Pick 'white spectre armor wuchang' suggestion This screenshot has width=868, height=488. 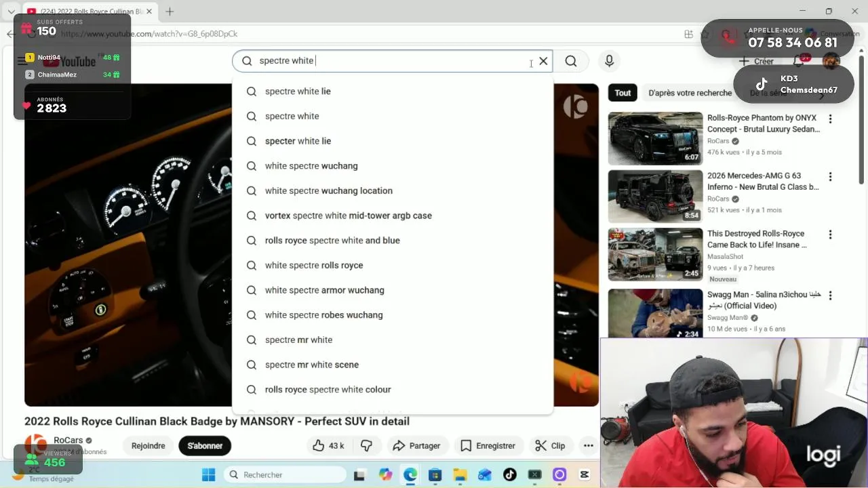(393, 290)
